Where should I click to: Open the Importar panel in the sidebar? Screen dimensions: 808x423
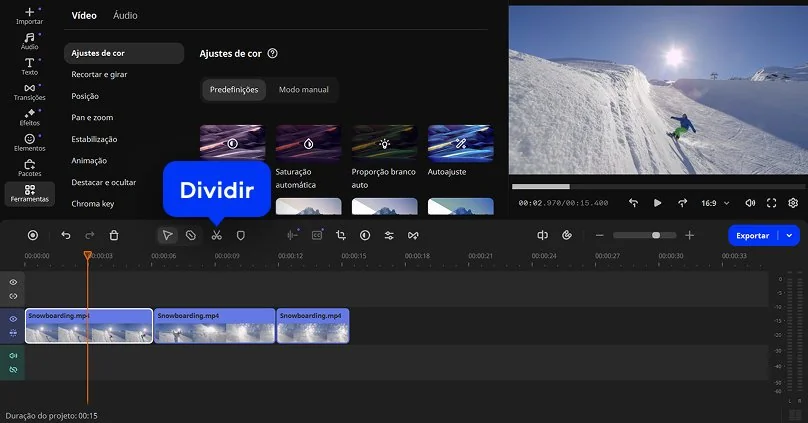click(x=30, y=15)
